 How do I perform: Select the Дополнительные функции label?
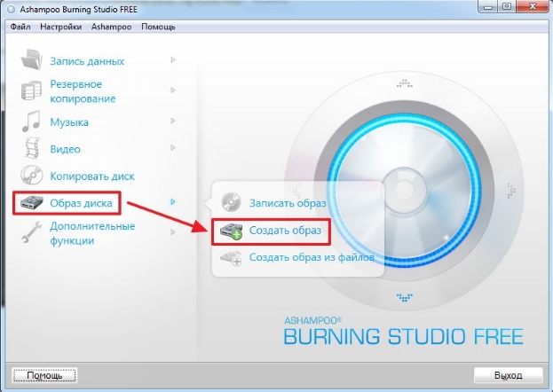tap(92, 233)
